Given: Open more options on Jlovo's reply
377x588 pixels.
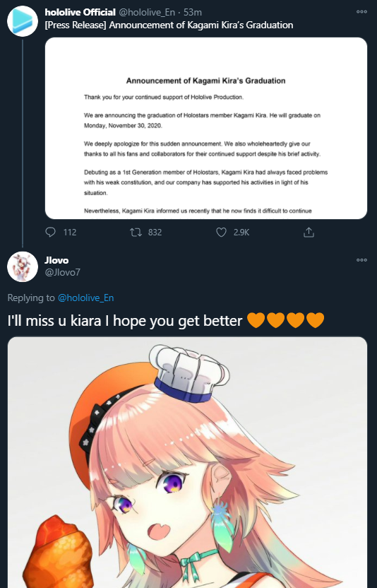Looking at the screenshot, I should pyautogui.click(x=361, y=260).
